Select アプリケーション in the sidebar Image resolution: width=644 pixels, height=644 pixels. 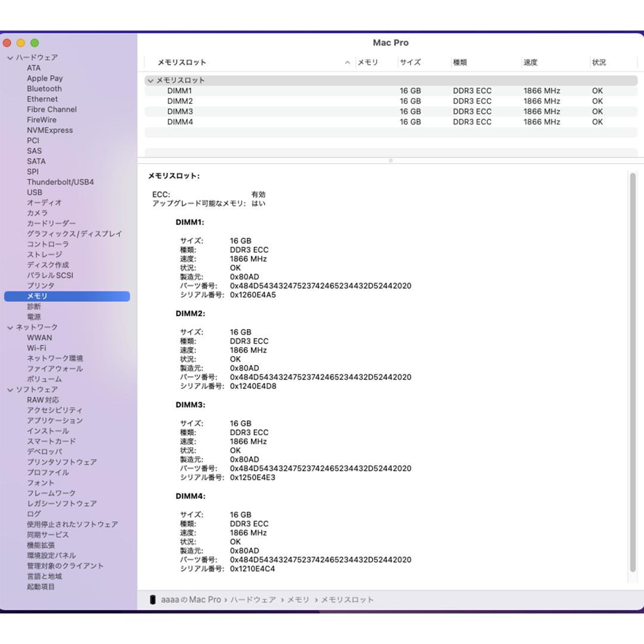(x=55, y=420)
